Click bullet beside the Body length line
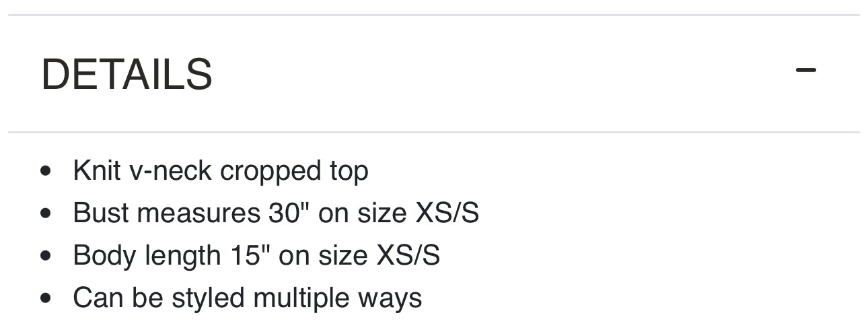 (46, 257)
